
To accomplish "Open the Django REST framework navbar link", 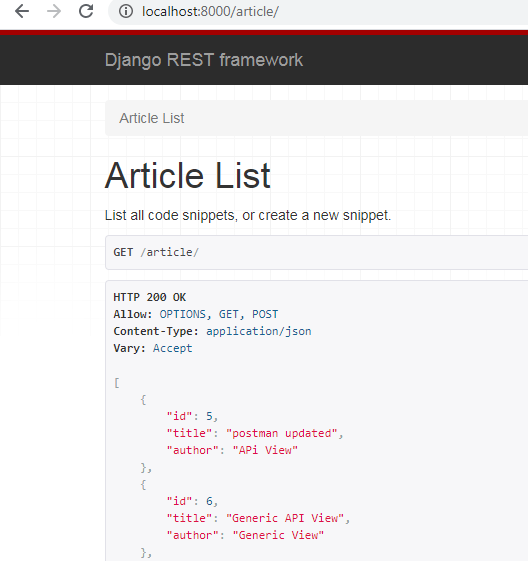I will (204, 60).
